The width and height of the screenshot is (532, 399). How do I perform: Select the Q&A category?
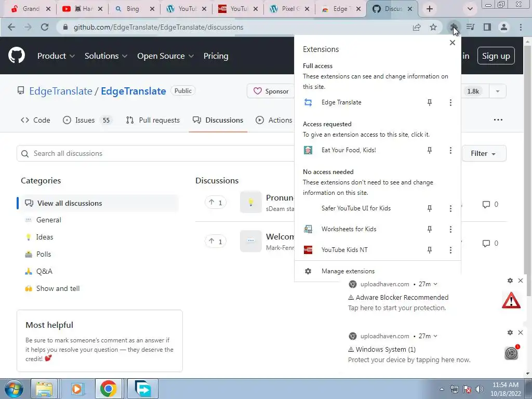(x=45, y=271)
